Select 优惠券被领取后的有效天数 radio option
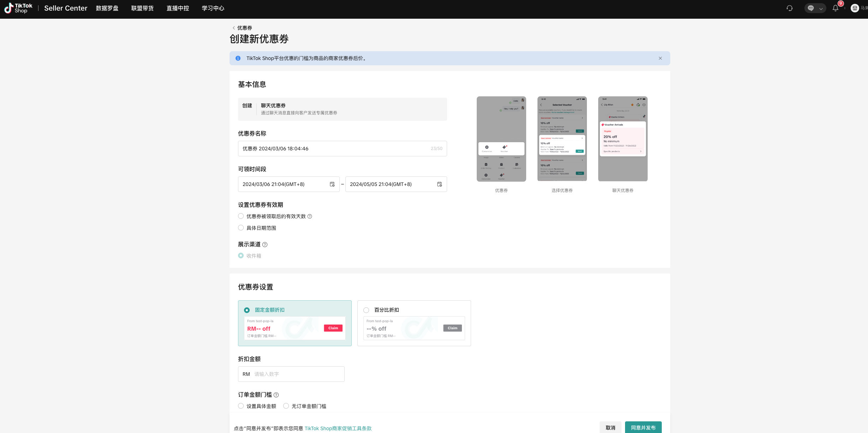Screen dimensions: 868x433 coord(241,216)
